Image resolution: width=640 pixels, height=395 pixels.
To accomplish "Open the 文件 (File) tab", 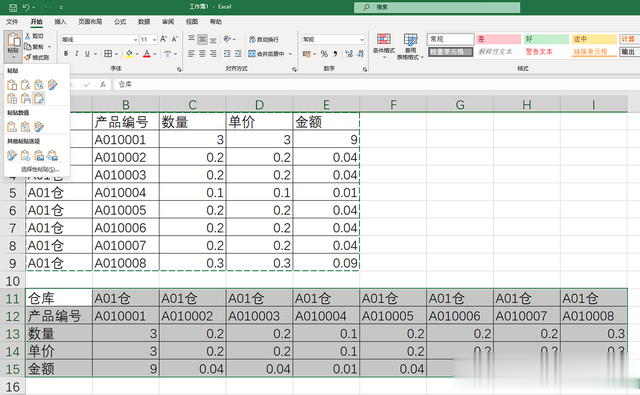I will [x=12, y=22].
